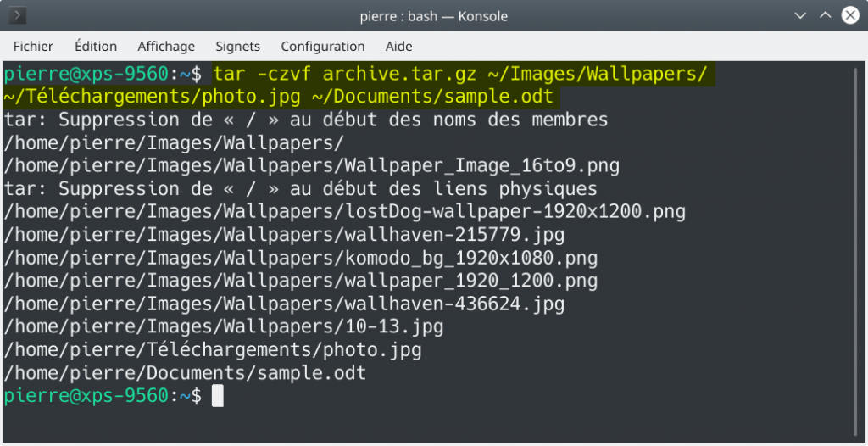This screenshot has width=868, height=446.
Task: Open the Aide menu
Action: point(399,47)
